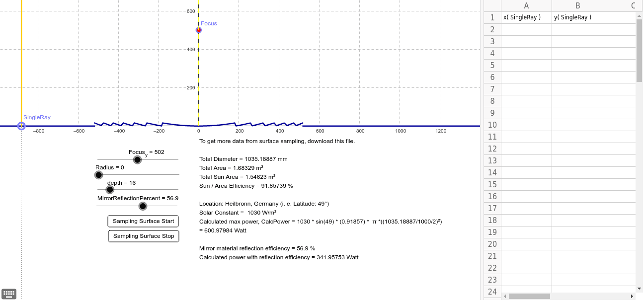Screen dimensions: 644x301
Task: Click the Sampling Surface Stop button
Action: 144,236
